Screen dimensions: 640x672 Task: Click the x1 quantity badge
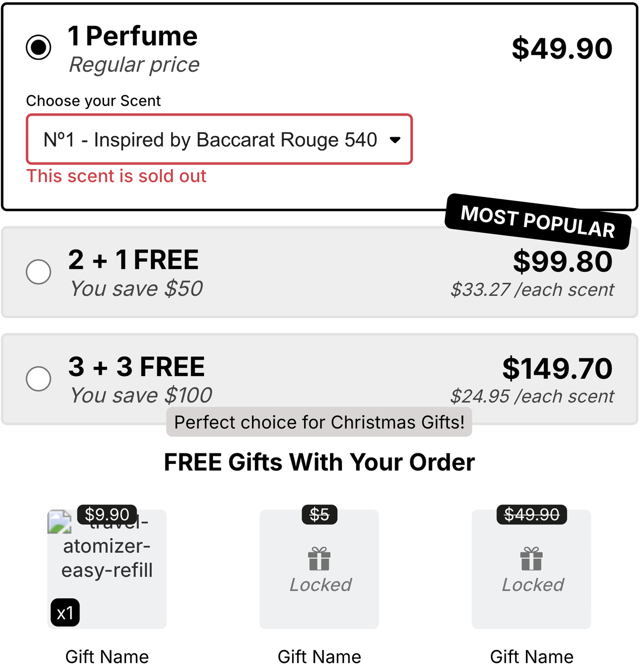tap(65, 612)
